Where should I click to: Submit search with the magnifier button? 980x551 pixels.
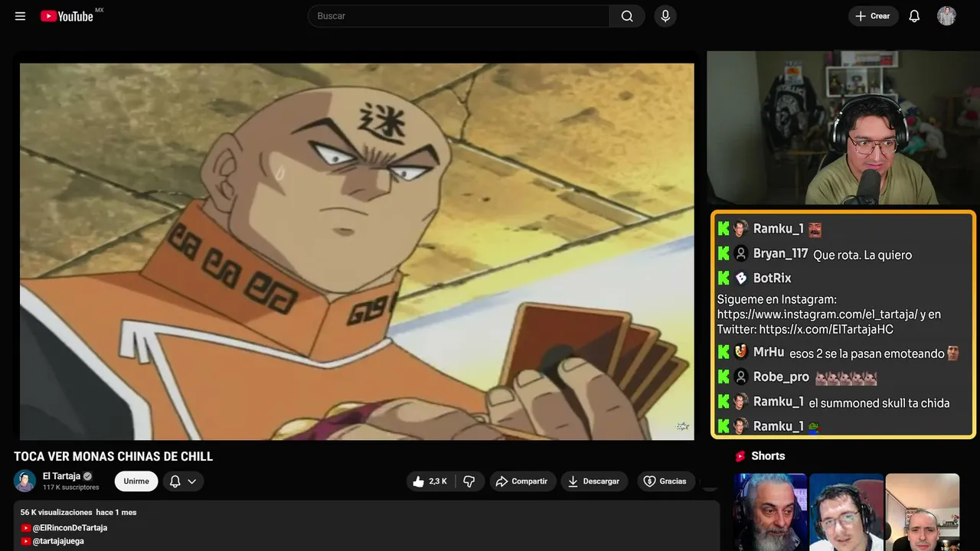pos(627,16)
